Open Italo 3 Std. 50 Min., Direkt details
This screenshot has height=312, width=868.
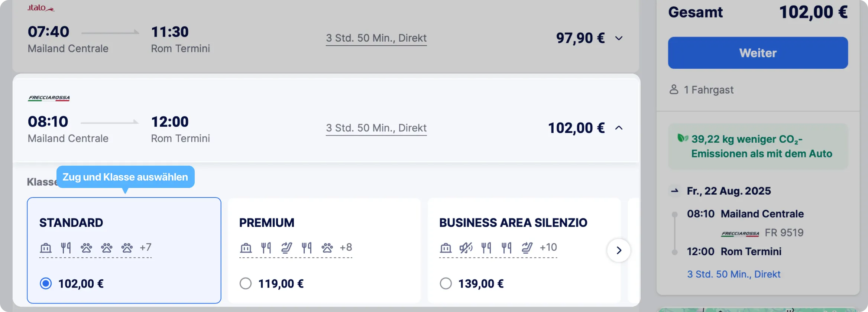click(x=376, y=38)
